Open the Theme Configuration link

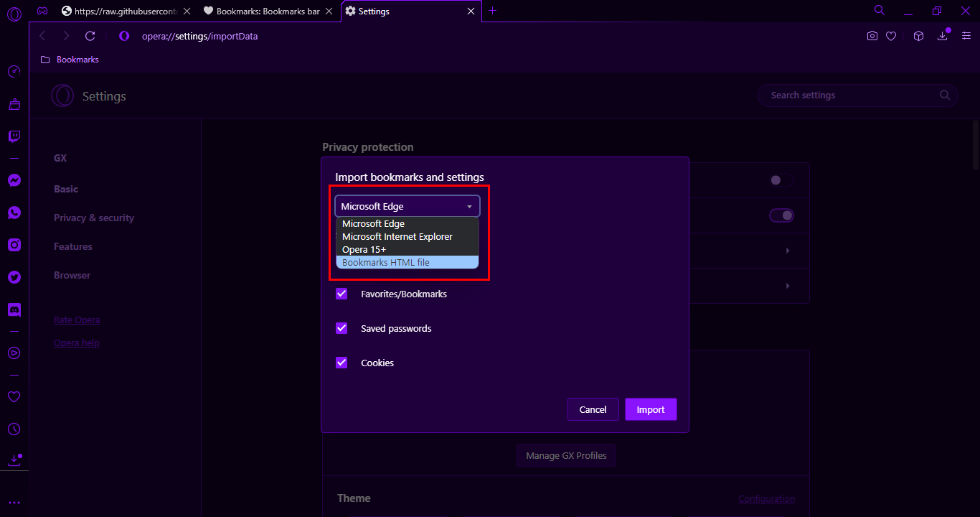tap(767, 499)
